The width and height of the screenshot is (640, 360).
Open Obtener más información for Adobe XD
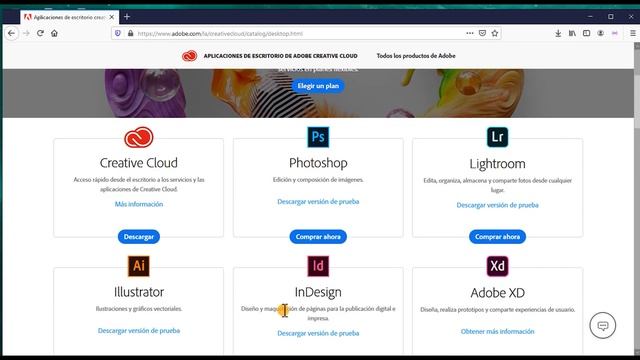click(497, 331)
